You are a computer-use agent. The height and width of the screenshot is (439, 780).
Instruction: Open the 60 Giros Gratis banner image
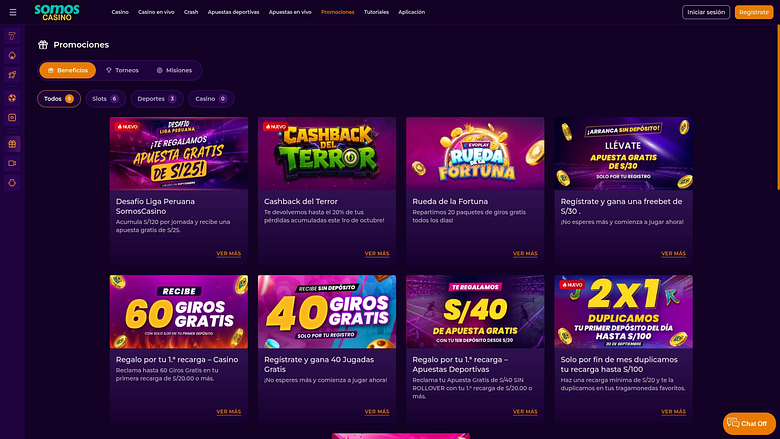[x=179, y=312]
